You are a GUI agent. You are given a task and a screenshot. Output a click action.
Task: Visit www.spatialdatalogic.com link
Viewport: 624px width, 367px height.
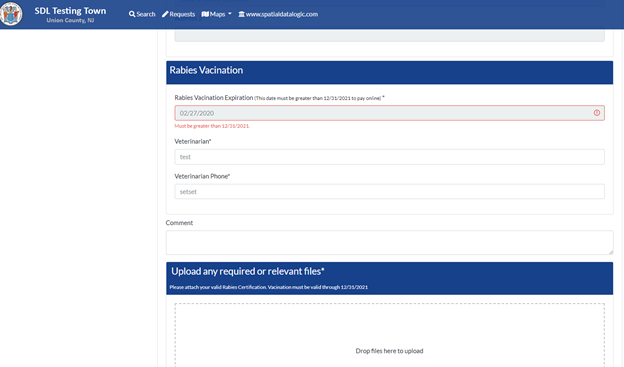pos(278,14)
